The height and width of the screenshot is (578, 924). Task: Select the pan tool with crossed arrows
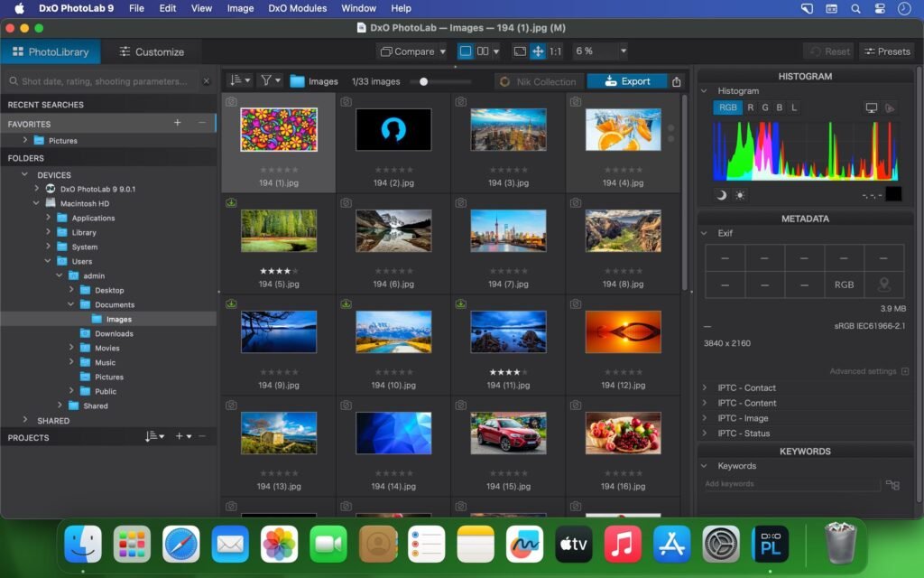[x=538, y=51]
